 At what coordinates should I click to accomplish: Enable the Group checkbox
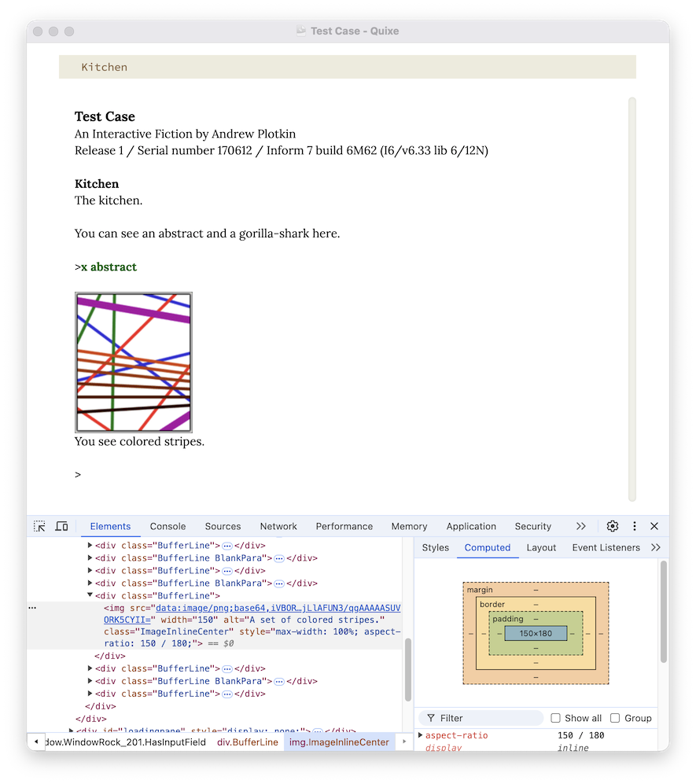(615, 718)
